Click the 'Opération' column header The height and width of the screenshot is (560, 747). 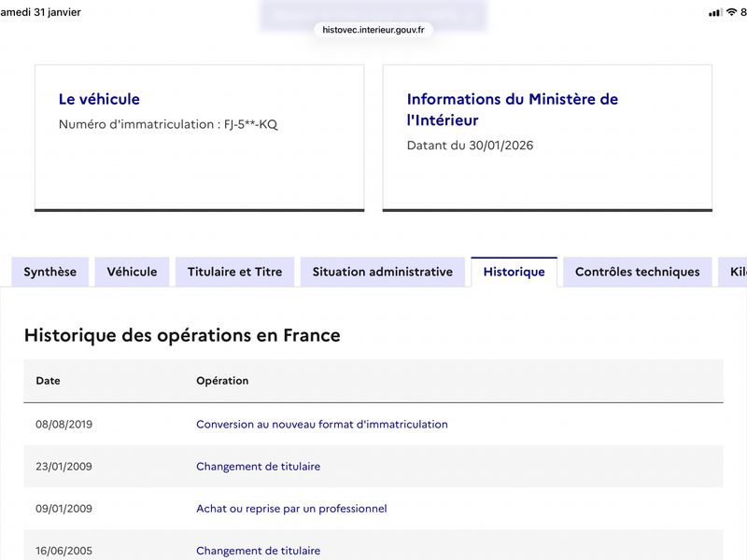coord(222,381)
